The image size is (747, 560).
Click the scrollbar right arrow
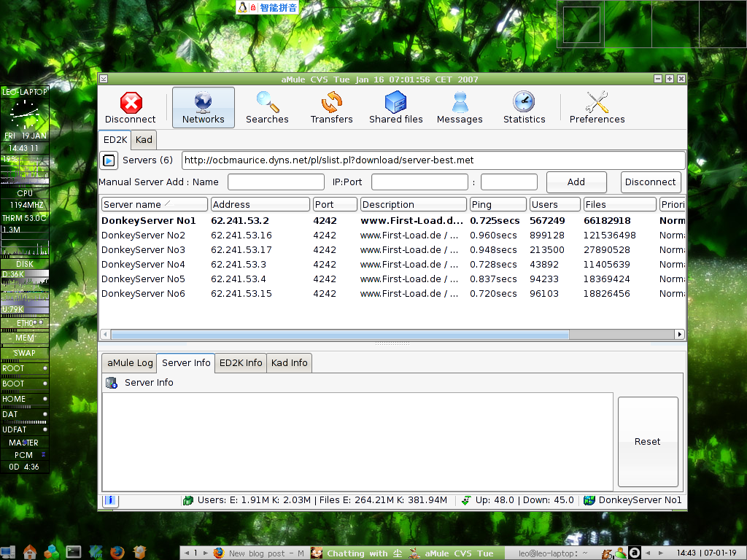pos(680,334)
